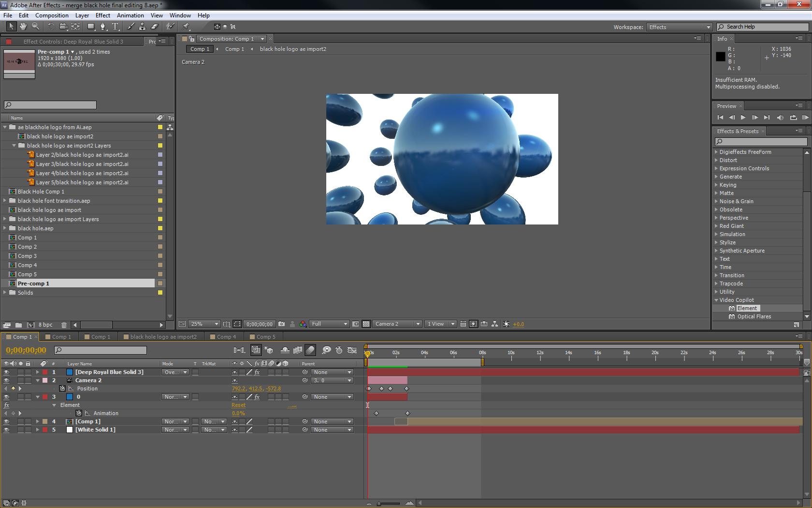Click Reset Exposure aperture icon

click(506, 324)
